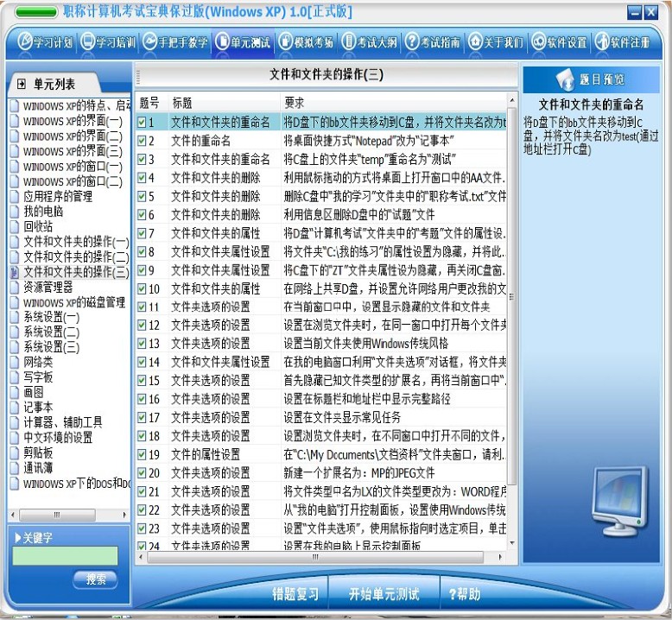Open the 考试指南 question-mark icon
Viewport: 672px width, 620px height.
pyautogui.click(x=411, y=42)
